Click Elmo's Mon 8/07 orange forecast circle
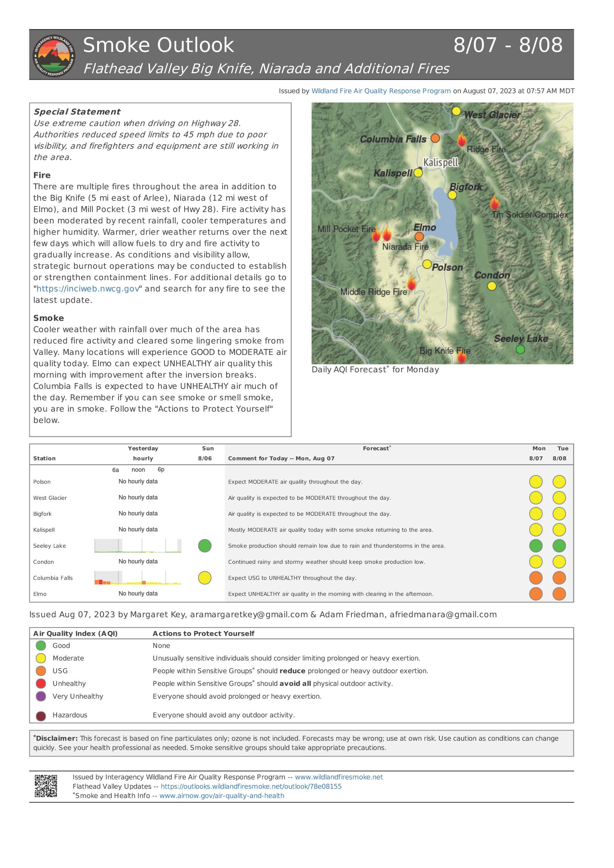 tap(536, 594)
